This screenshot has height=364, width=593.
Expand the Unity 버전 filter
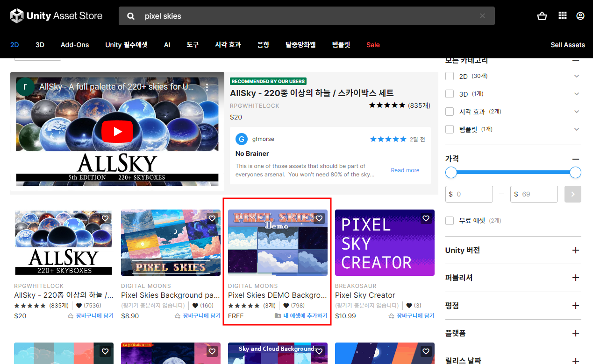coord(576,250)
